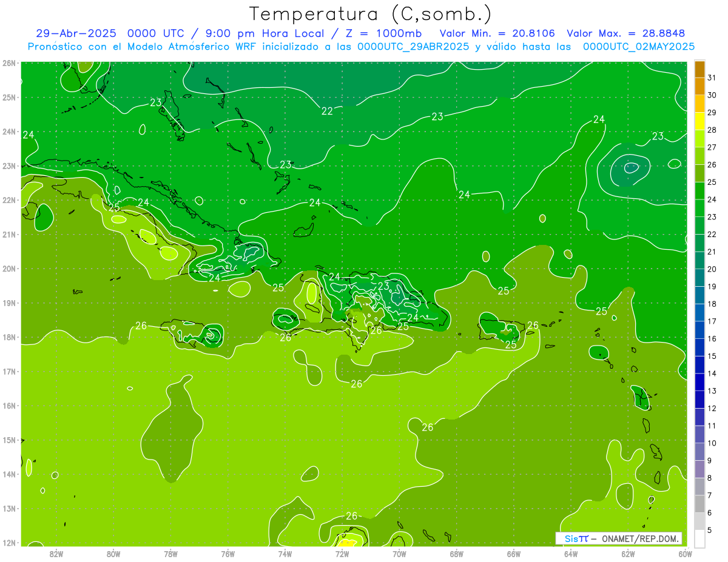Click the 66W longitude axis label
728x562 pixels.
coord(513,554)
